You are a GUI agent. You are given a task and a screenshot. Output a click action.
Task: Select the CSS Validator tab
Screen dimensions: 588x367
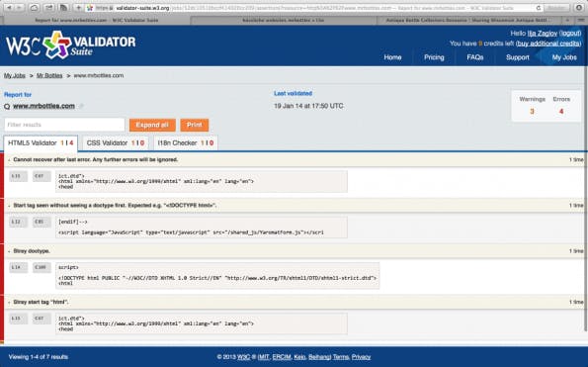pyautogui.click(x=115, y=143)
